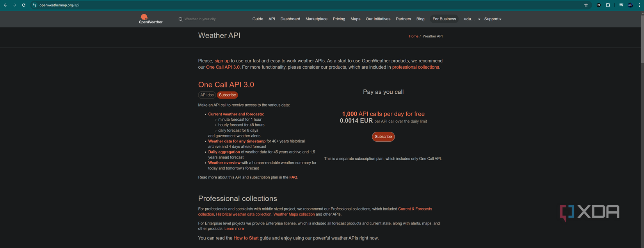Click the search magnifier icon
Viewport: 644px width, 248px height.
tap(180, 19)
